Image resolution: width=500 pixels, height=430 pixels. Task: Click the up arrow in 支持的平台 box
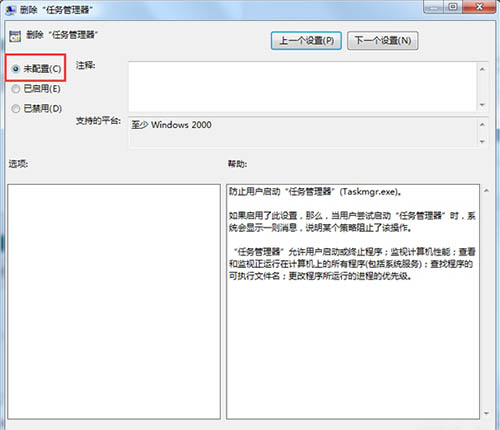(x=482, y=124)
